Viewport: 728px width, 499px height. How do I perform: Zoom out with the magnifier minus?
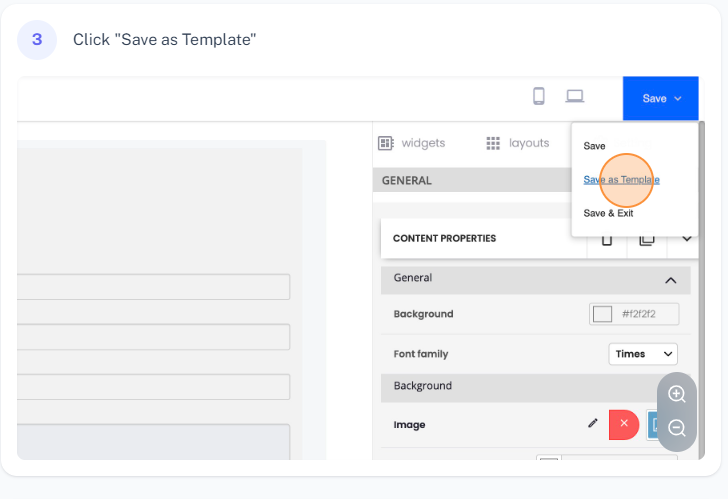click(677, 428)
